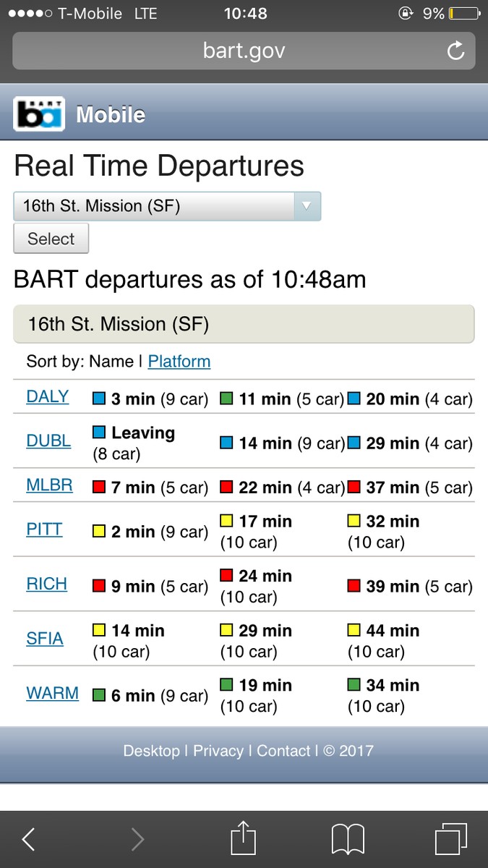Tap the green square beside WARM's 6 min
Image resolution: width=488 pixels, height=868 pixels.
(x=100, y=694)
